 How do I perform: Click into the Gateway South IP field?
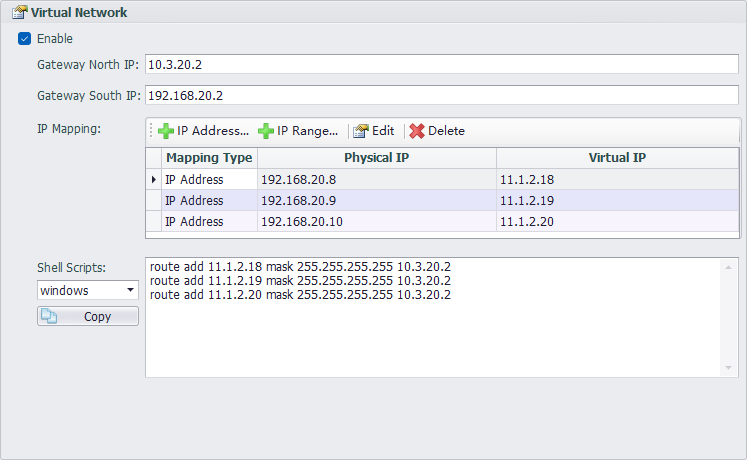click(440, 96)
